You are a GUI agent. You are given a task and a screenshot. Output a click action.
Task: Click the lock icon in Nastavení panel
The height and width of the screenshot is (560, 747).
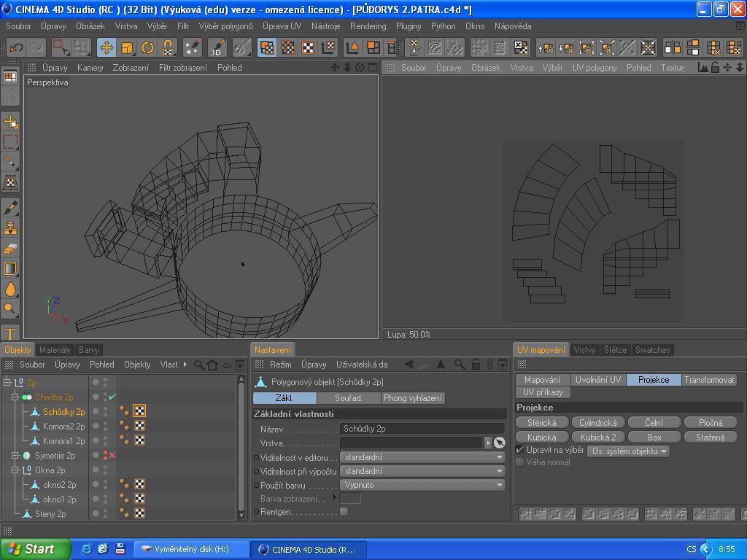coord(476,365)
